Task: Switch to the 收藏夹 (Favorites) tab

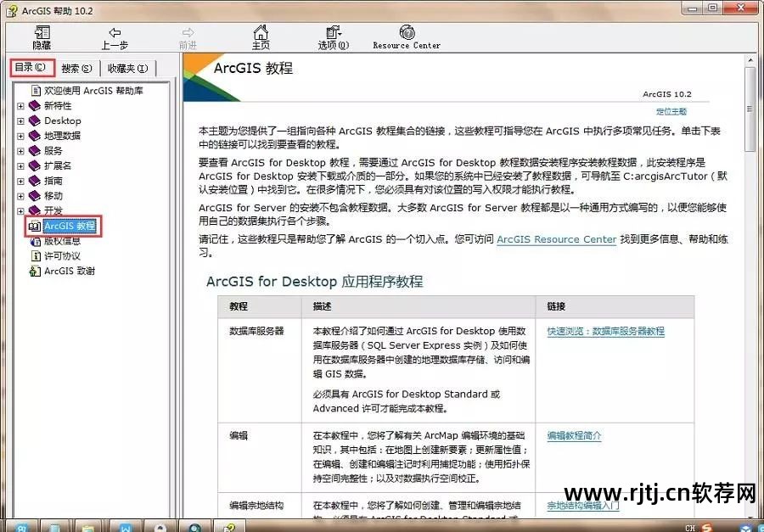Action: (127, 69)
